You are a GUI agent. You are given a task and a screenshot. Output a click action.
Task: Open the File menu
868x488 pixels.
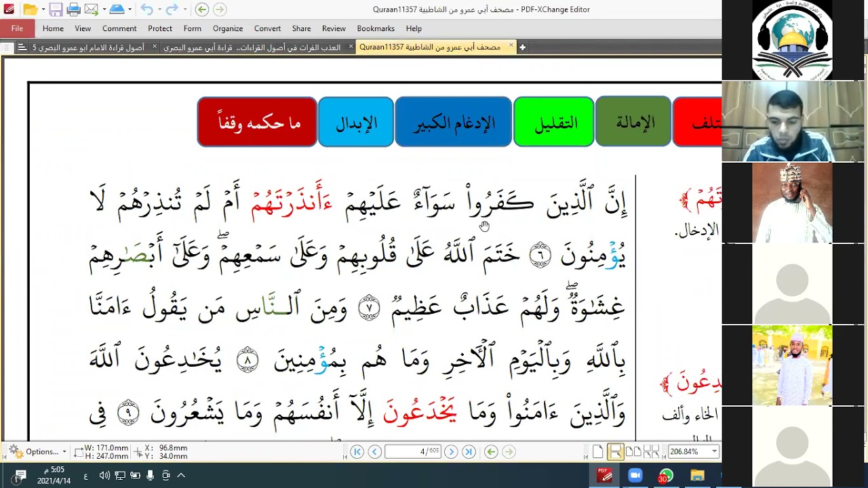pos(17,28)
